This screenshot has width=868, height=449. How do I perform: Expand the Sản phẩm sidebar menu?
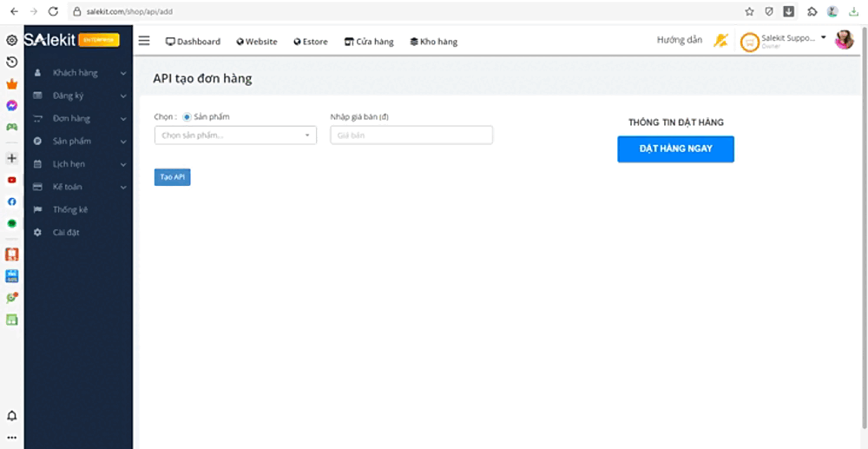(79, 142)
